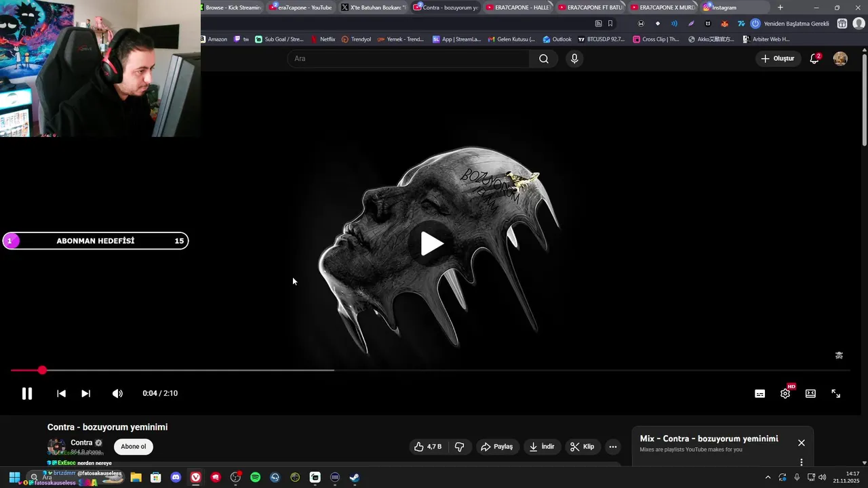Viewport: 868px width, 488px height.
Task: Open the gift box icon in browser toolbar
Action: (842, 23)
